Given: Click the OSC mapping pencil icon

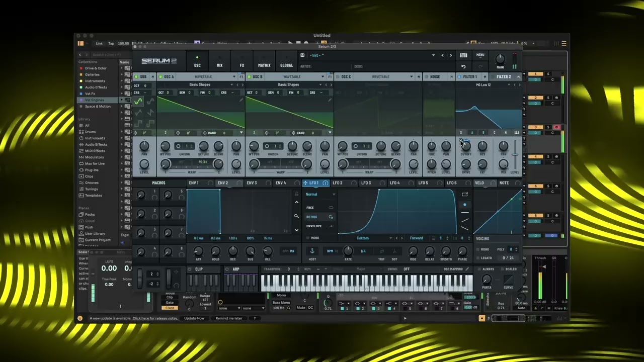Looking at the screenshot, I should point(467,269).
